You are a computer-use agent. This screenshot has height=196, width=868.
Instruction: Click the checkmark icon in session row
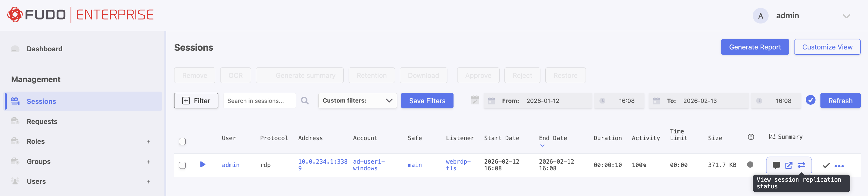[x=826, y=165]
